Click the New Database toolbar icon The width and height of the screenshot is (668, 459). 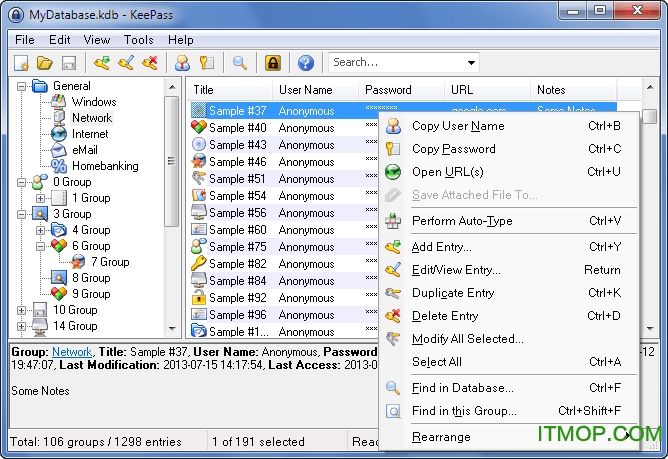[21, 63]
